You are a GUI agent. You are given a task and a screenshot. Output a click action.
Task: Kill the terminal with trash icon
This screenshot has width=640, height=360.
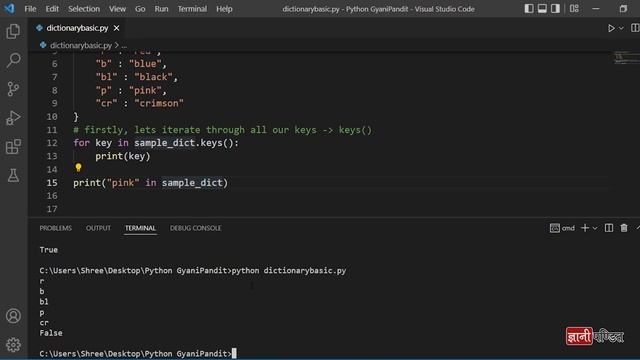[624, 228]
